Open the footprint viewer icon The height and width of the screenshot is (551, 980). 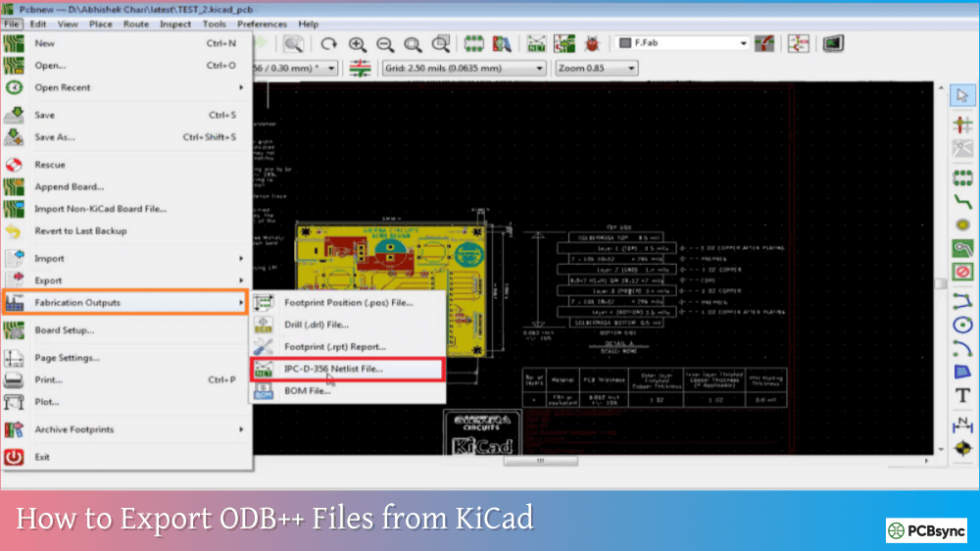pyautogui.click(x=501, y=44)
